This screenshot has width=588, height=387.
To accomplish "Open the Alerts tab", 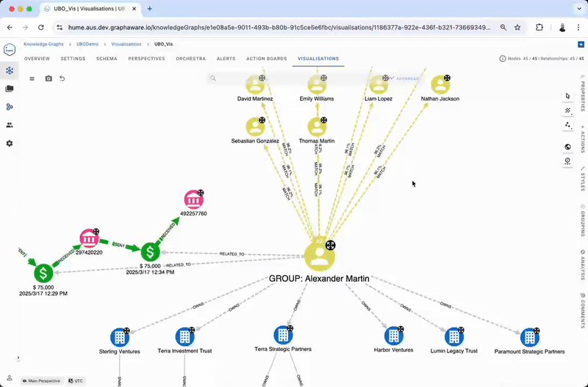I will [x=226, y=59].
